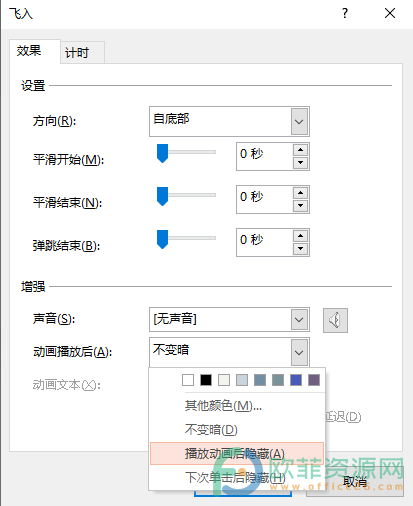Collapse the 动画播放后 dropdown arrow
Image resolution: width=413 pixels, height=506 pixels.
299,352
